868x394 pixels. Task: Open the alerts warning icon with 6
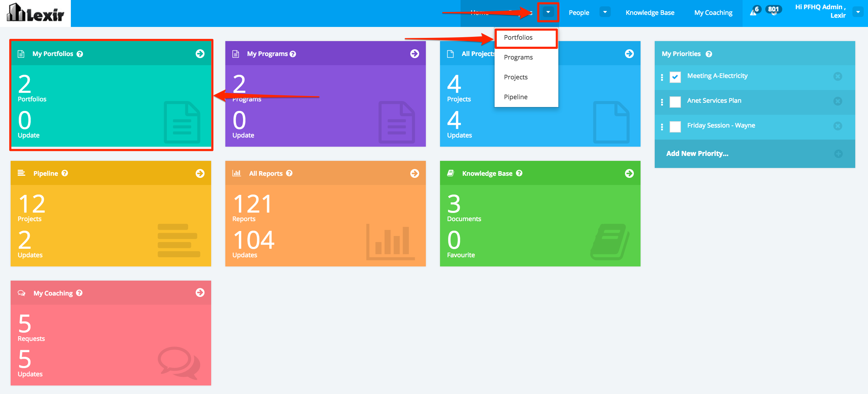[x=754, y=12]
